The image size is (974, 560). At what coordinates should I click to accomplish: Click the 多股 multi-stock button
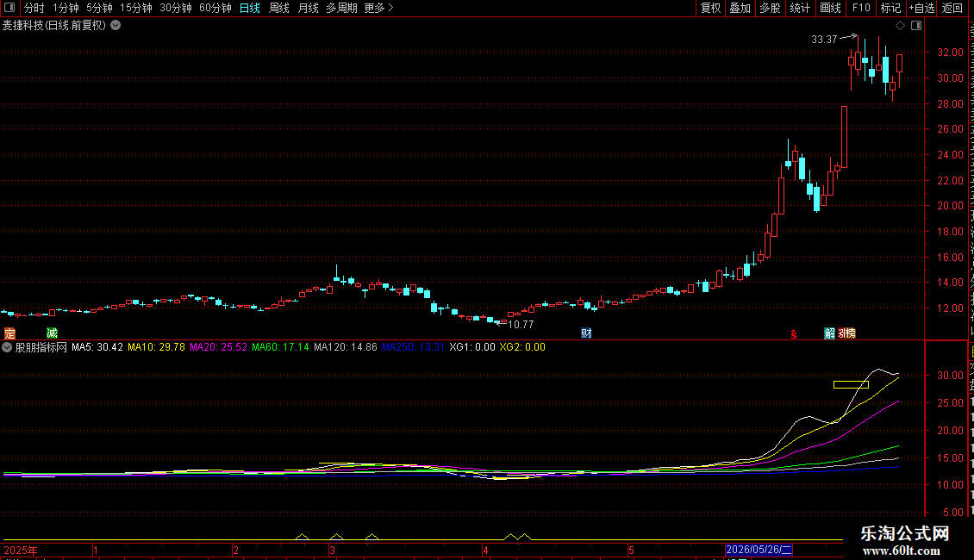coord(770,8)
